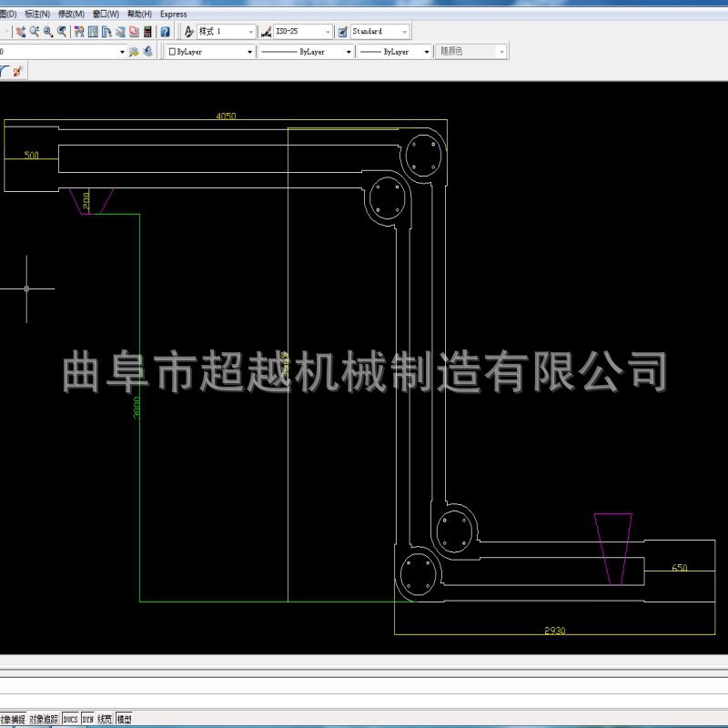Toggle DUCS dynamic UCS button

71,719
